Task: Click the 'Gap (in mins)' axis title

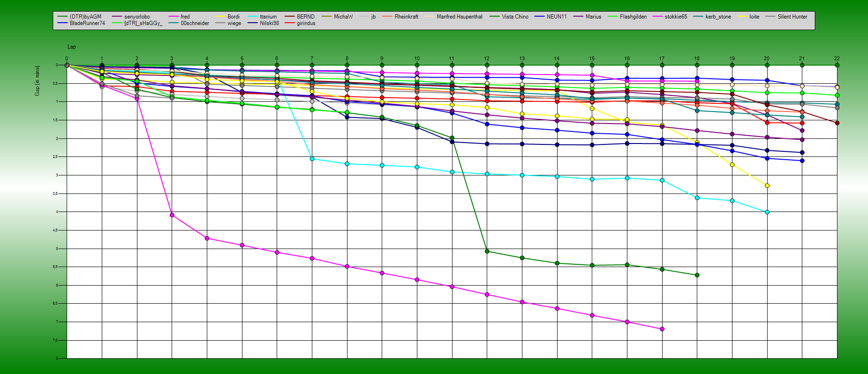Action: (x=37, y=81)
